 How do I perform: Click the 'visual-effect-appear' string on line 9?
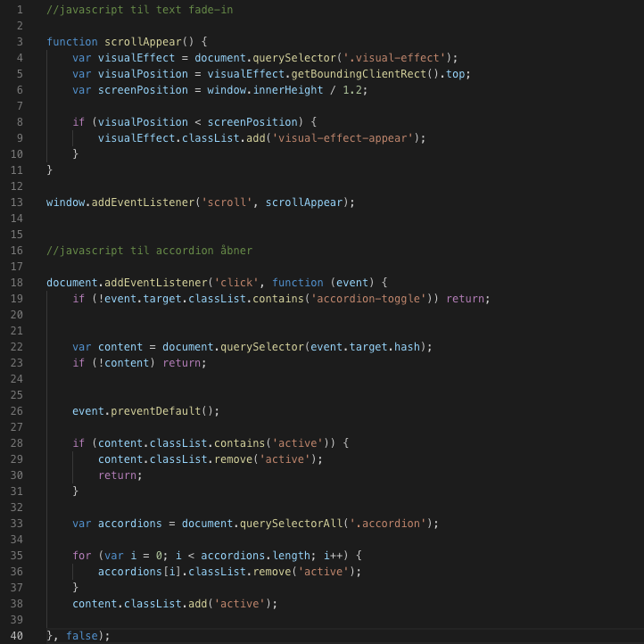(x=343, y=138)
